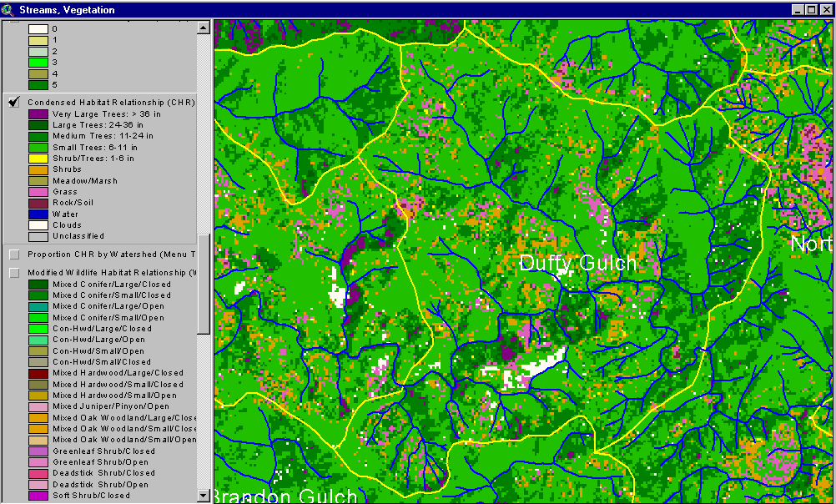Viewport: 836px width, 504px height.
Task: Select the Modified Wildlife Habitat Relationship theme title
Action: (x=112, y=273)
